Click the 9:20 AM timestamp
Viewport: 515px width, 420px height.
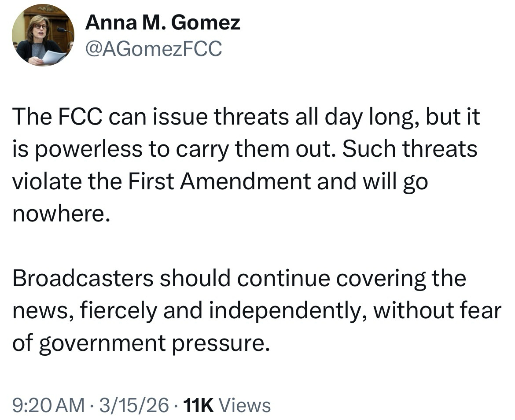(48, 405)
